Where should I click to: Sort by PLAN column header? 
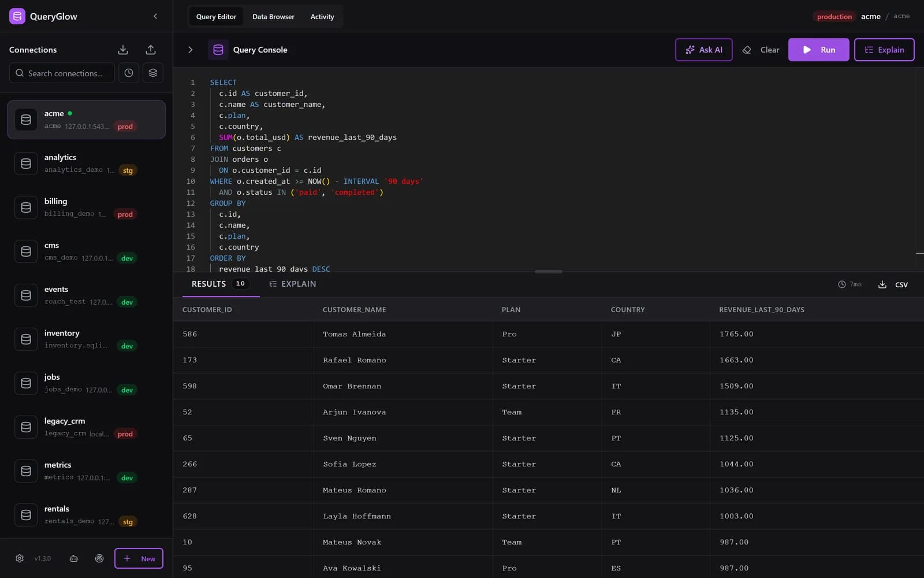[511, 310]
